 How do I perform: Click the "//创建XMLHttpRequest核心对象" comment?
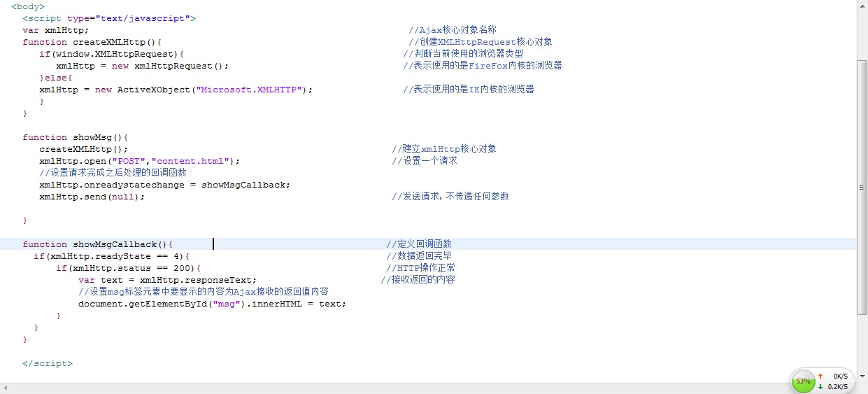(x=481, y=42)
